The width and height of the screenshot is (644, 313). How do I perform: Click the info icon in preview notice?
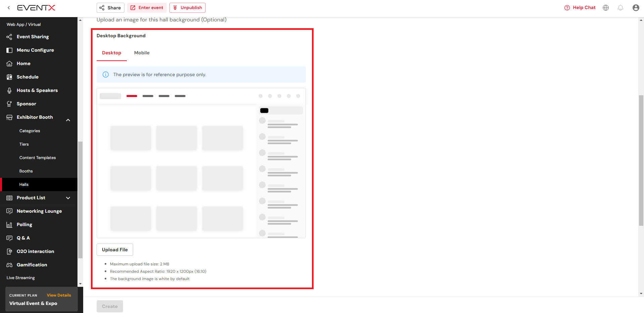pos(106,74)
